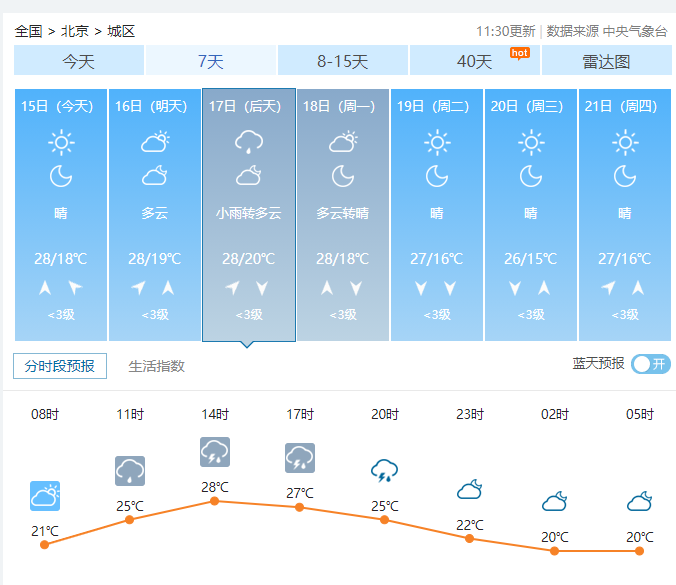Viewport: 676px width, 585px height.
Task: Click the 北京 breadcrumb link
Action: (75, 31)
